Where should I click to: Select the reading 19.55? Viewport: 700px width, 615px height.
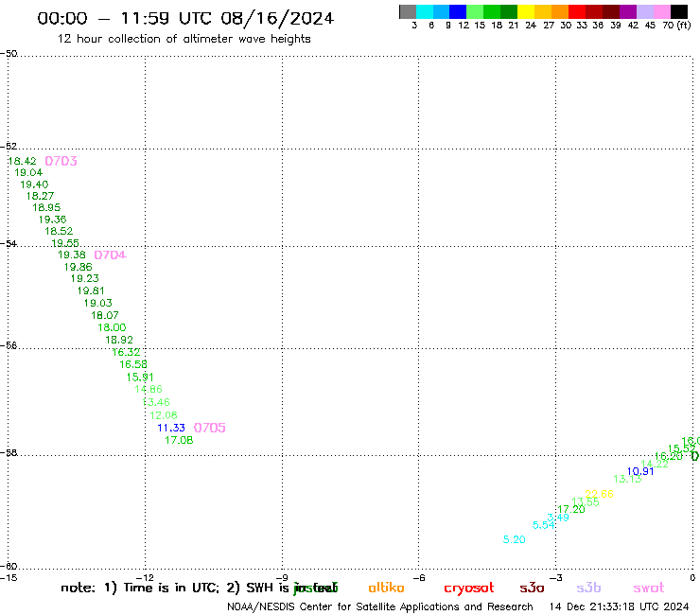(65, 243)
